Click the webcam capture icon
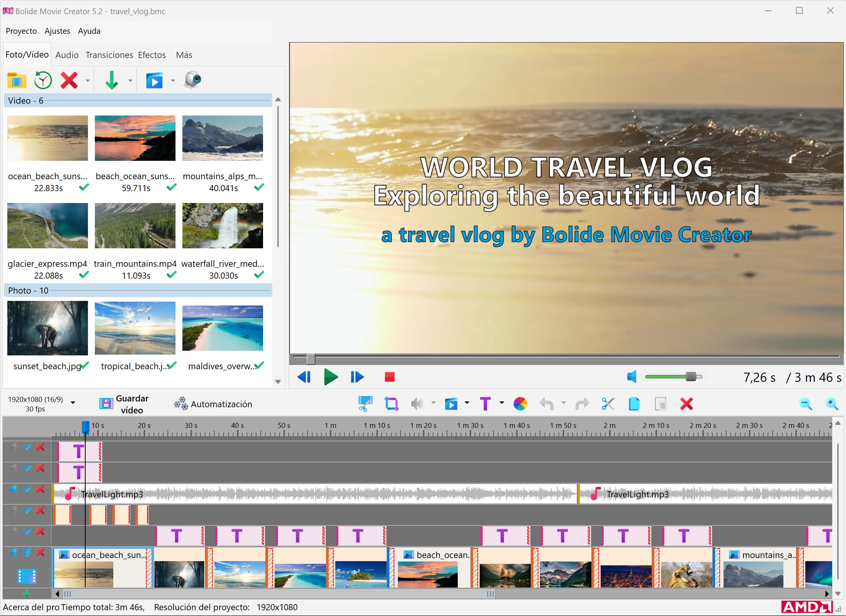Screen dimensions: 846x616 [192, 80]
